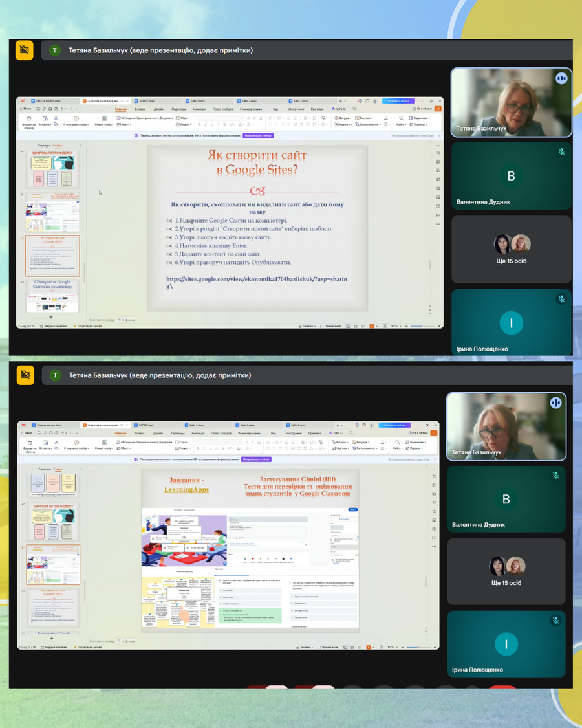The height and width of the screenshot is (728, 582).
Task: Toggle Примечания comments in the lower status bar
Action: [x=329, y=647]
